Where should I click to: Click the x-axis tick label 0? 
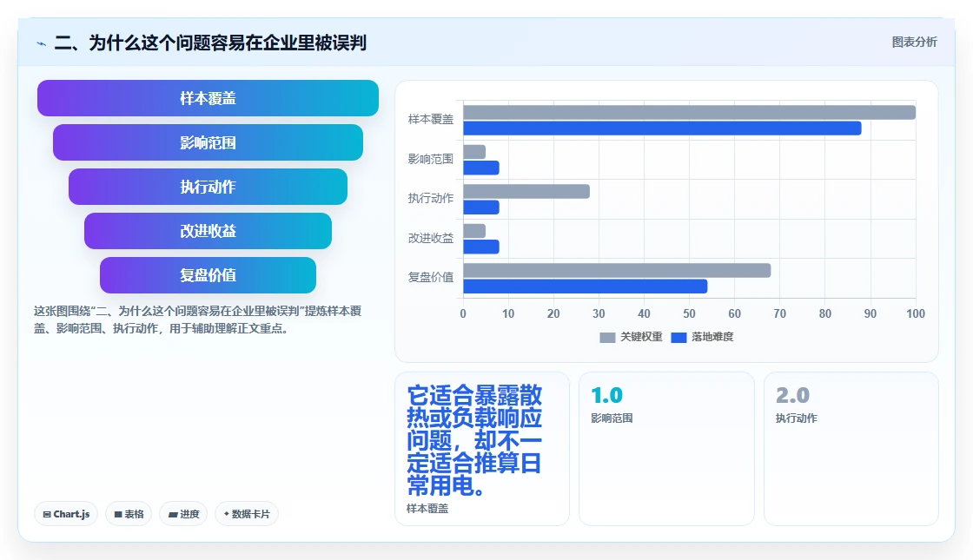[x=463, y=313]
